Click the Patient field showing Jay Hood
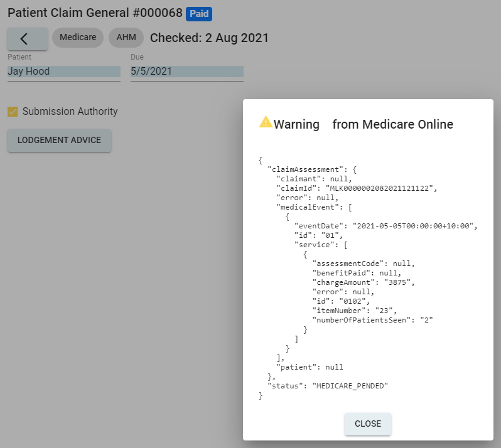Image resolution: width=501 pixels, height=448 pixels. point(64,71)
